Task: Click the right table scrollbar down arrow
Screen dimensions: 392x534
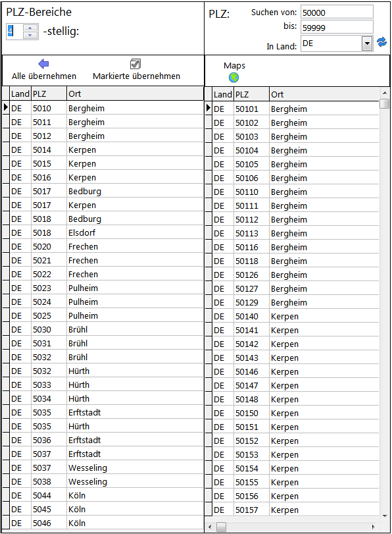Action: pos(385,516)
